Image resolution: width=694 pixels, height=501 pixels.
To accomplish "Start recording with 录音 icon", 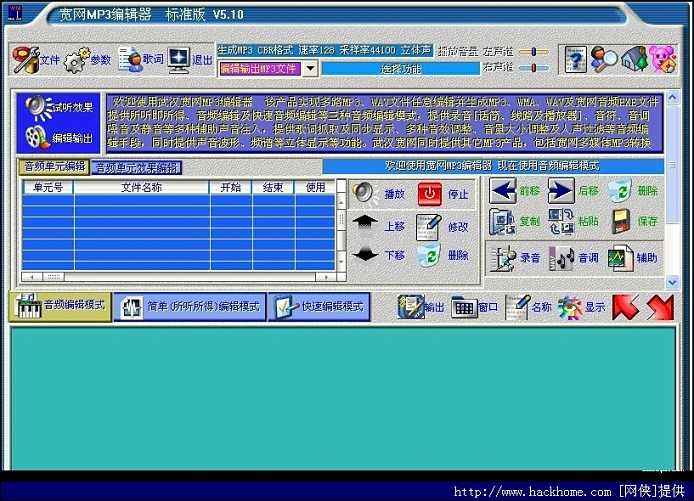I will click(x=504, y=258).
